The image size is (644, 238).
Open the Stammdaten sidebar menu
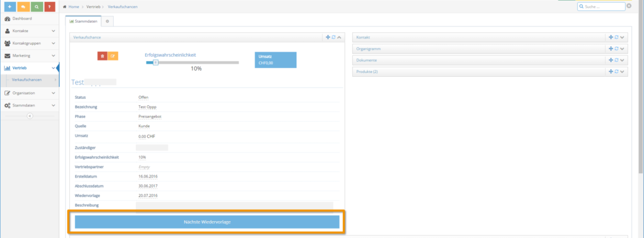30,105
